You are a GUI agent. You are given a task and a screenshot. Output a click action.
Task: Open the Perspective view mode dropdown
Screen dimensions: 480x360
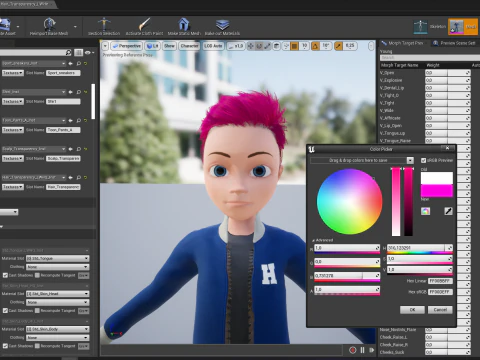[127, 46]
